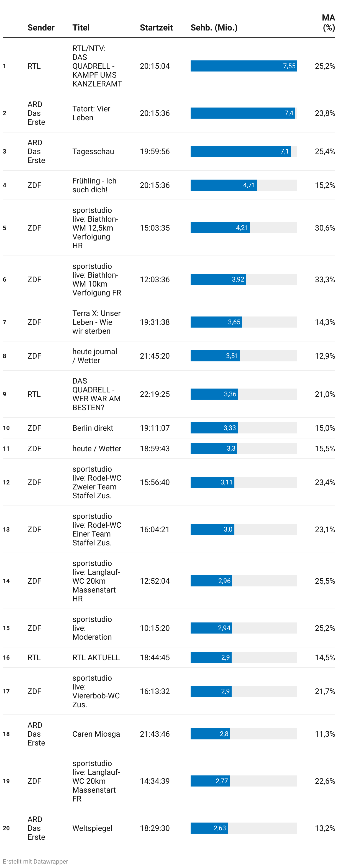This screenshot has width=338, height=868.
Task: Click the 2,63 bar for Weltspiegel
Action: click(x=209, y=828)
